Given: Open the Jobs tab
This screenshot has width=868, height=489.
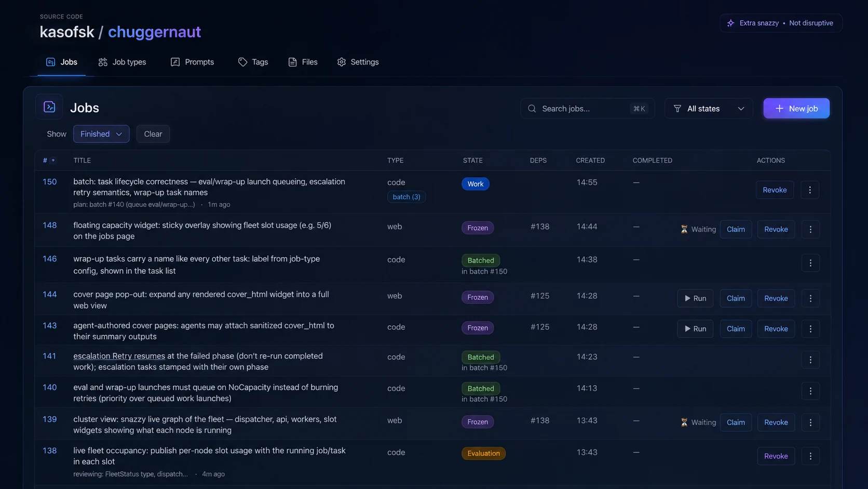Looking at the screenshot, I should 61,62.
